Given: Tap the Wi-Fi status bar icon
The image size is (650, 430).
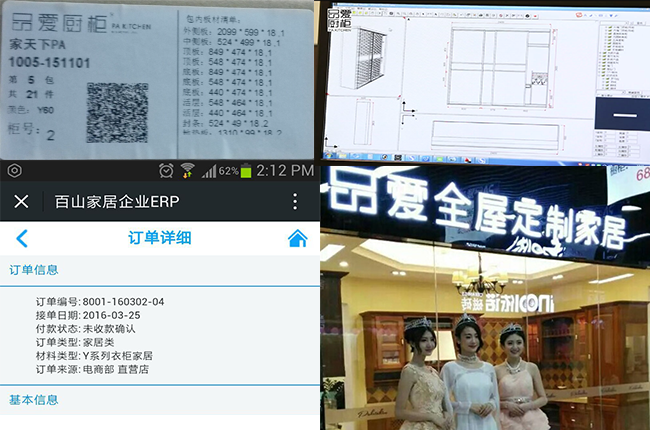Looking at the screenshot, I should (187, 170).
